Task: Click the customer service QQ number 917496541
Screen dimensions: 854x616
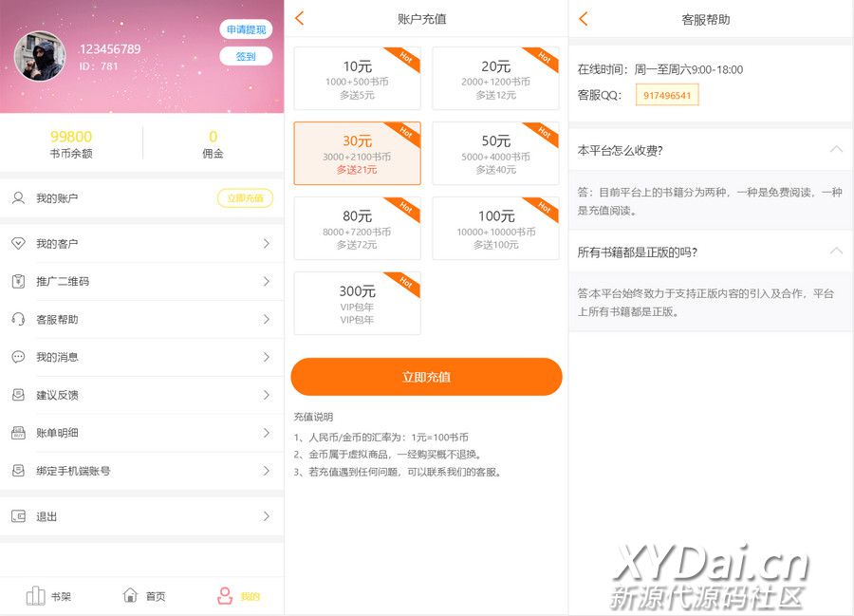Action: coord(667,96)
